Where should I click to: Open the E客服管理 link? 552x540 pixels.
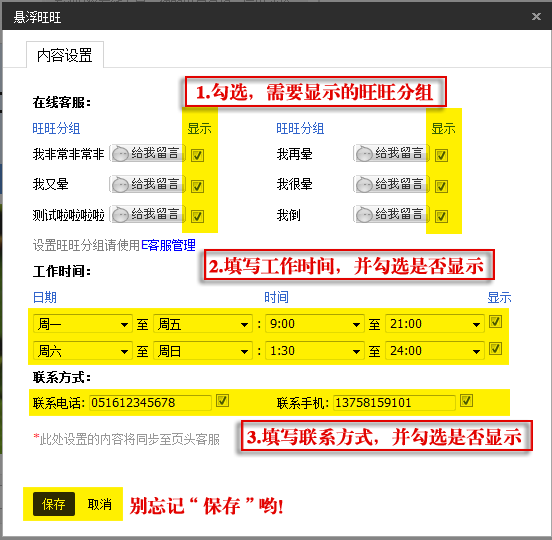[168, 245]
